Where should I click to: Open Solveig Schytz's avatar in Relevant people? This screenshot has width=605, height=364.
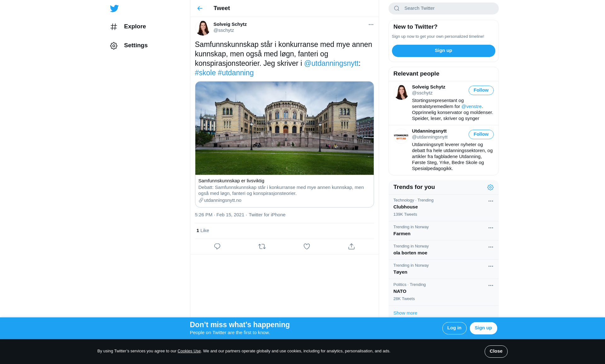tap(401, 92)
